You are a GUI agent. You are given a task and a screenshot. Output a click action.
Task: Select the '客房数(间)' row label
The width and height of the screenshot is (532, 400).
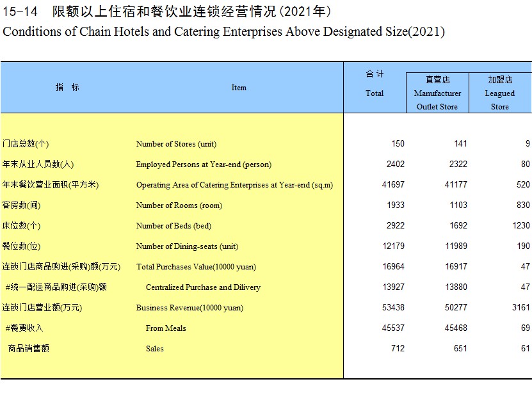coord(21,205)
